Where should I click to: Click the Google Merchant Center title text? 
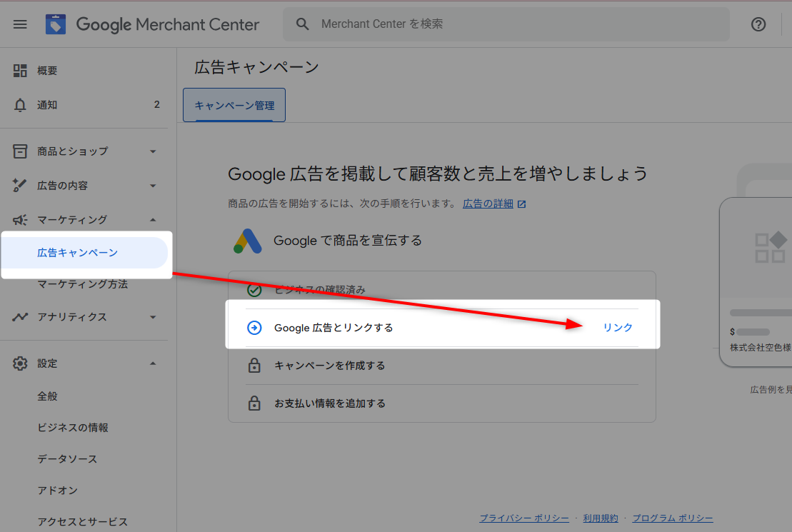pos(168,24)
